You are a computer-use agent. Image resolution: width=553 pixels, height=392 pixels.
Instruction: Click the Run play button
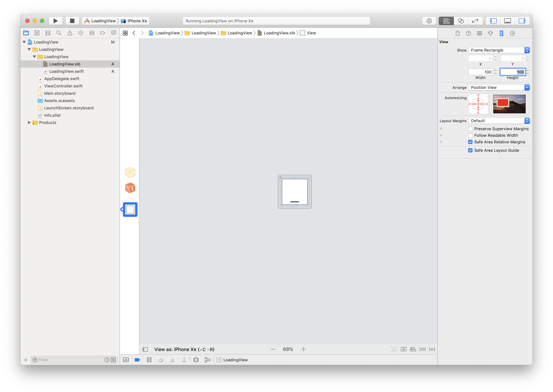tap(56, 21)
